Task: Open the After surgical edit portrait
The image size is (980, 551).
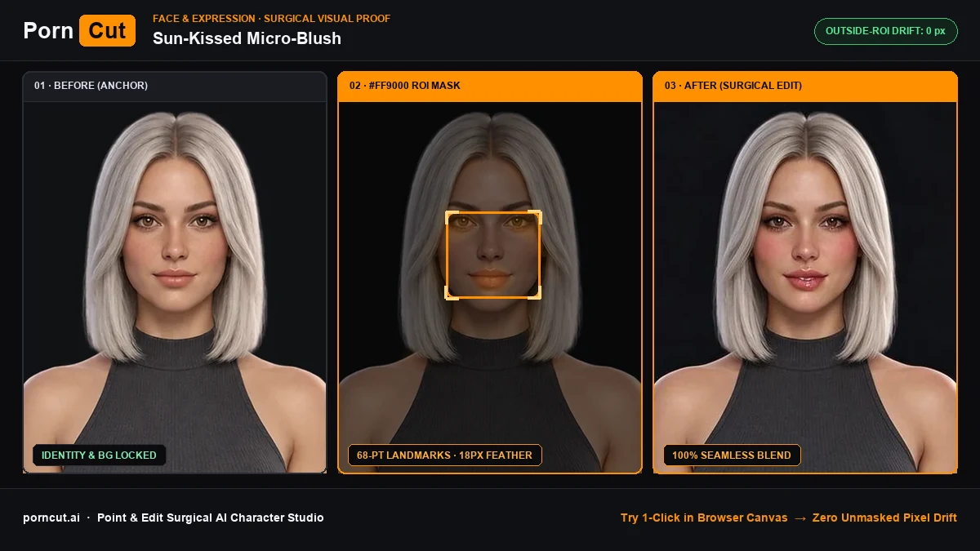Action: point(805,287)
